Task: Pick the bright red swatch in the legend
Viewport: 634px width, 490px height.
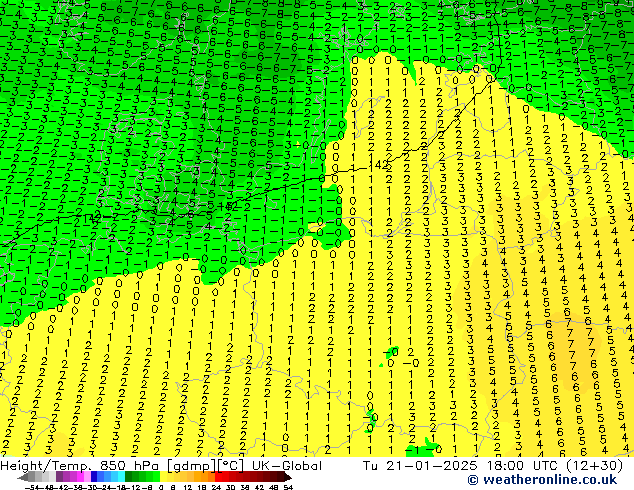Action: [218, 477]
